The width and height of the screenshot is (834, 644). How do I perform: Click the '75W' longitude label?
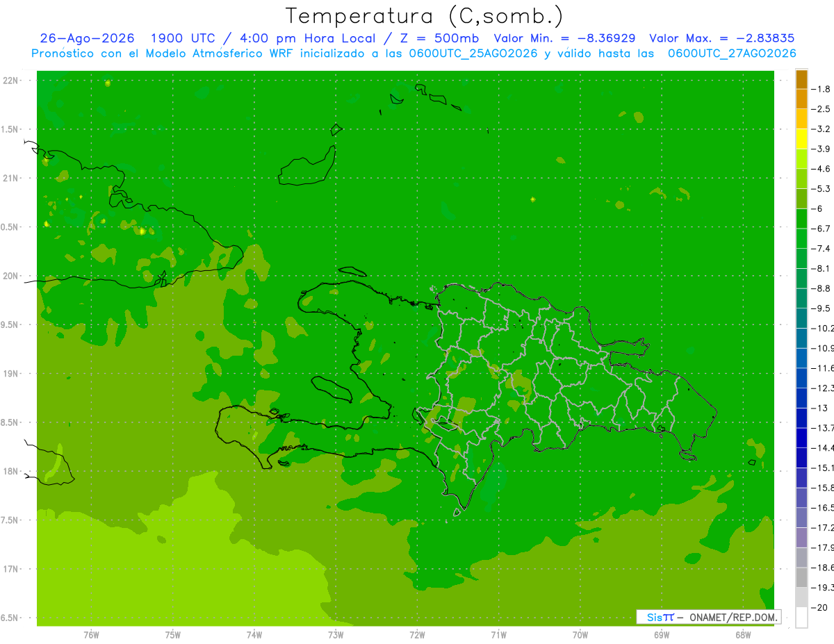click(173, 634)
